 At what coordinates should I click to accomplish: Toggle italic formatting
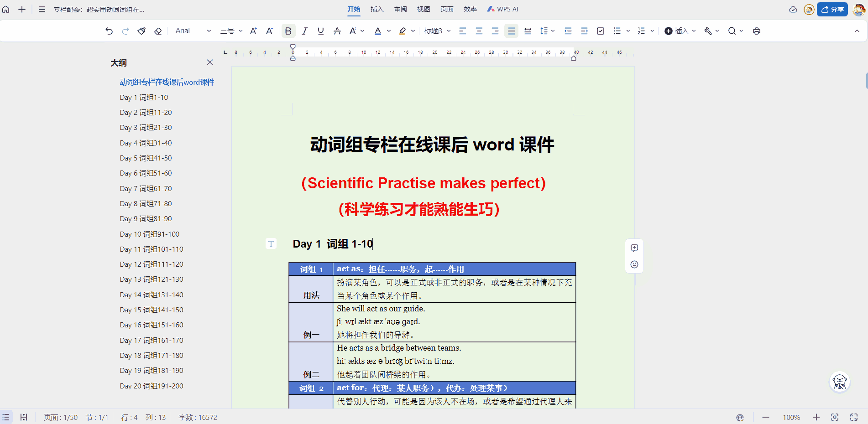point(304,31)
